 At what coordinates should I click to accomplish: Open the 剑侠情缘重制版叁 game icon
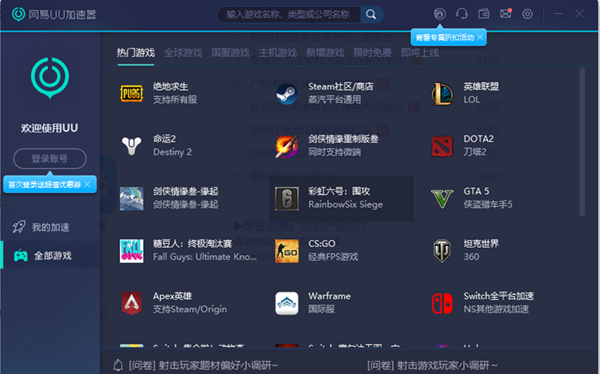coord(287,146)
